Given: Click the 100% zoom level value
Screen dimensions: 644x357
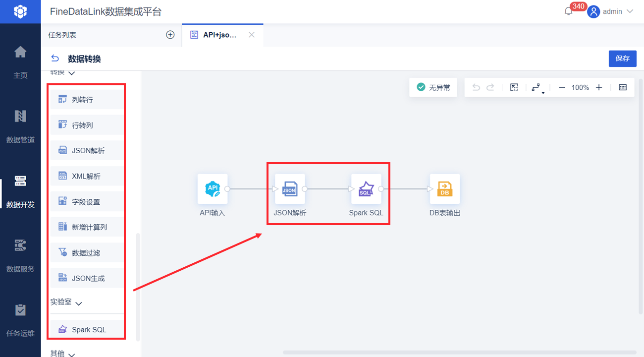Looking at the screenshot, I should point(580,87).
